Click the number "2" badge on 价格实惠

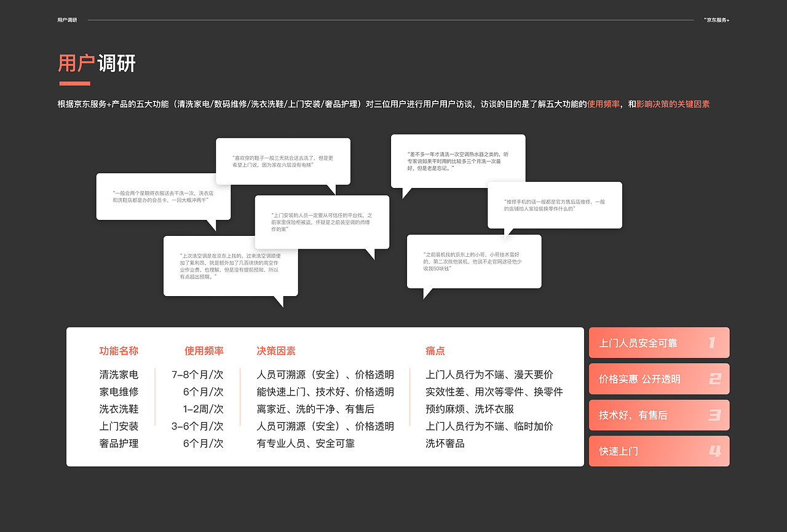(715, 378)
